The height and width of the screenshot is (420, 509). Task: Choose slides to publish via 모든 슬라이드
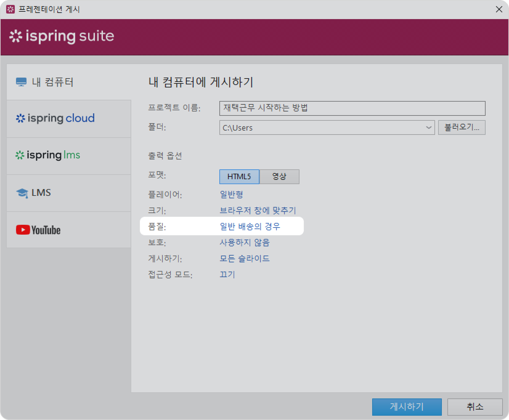click(244, 258)
